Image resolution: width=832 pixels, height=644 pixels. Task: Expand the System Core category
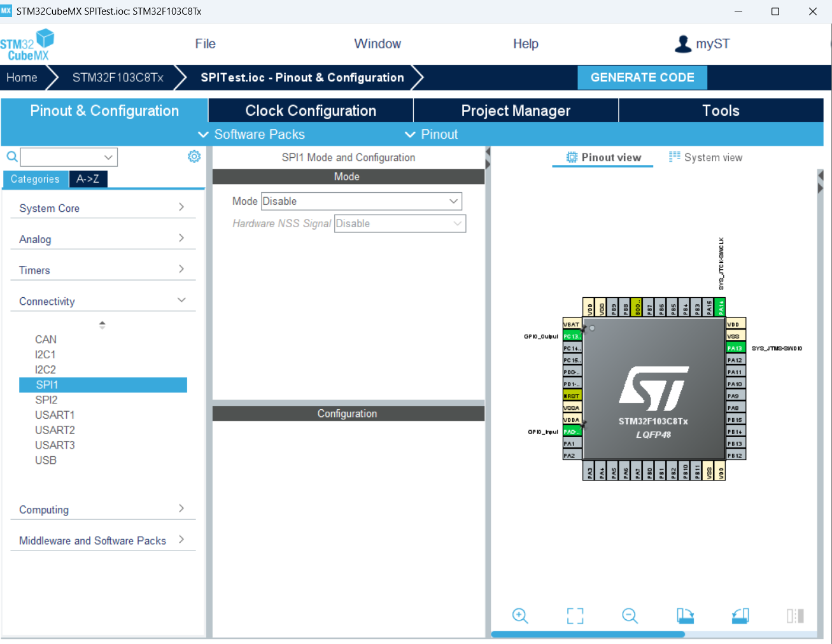[x=102, y=208]
